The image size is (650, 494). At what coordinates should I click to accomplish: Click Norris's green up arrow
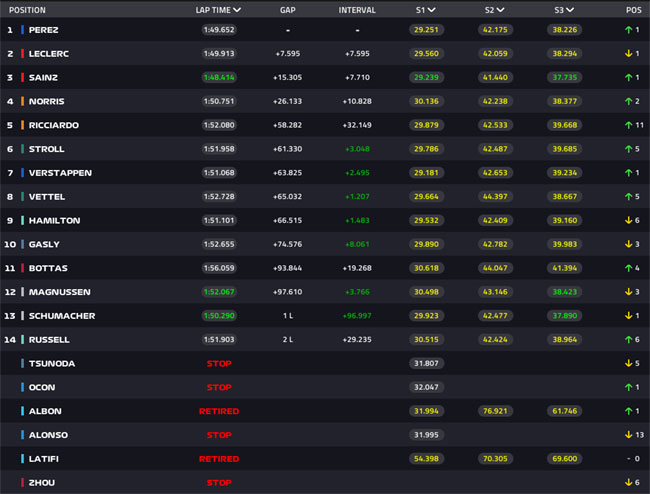(628, 101)
